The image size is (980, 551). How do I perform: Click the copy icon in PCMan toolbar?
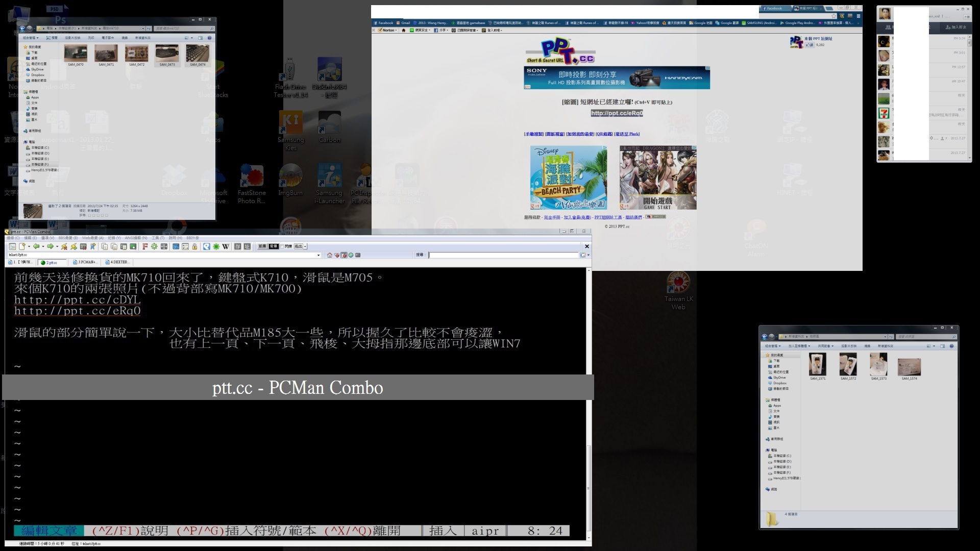click(105, 246)
